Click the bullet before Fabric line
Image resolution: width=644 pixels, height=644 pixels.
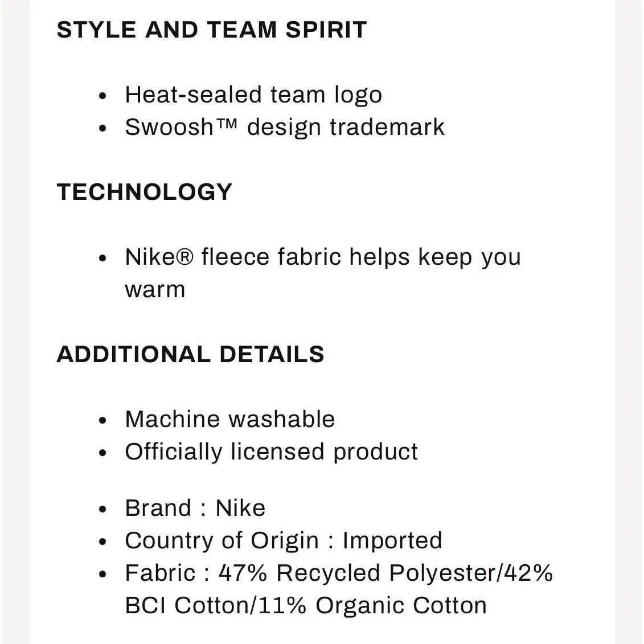tap(102, 574)
